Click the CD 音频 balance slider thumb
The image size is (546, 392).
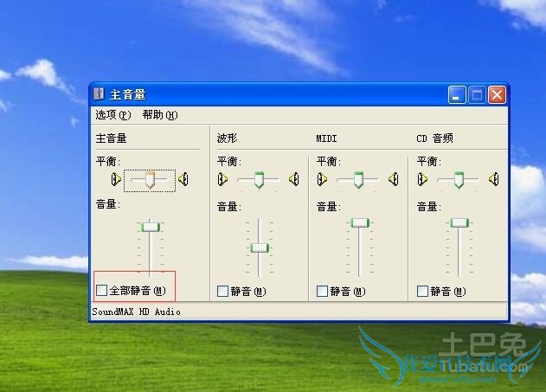click(459, 180)
